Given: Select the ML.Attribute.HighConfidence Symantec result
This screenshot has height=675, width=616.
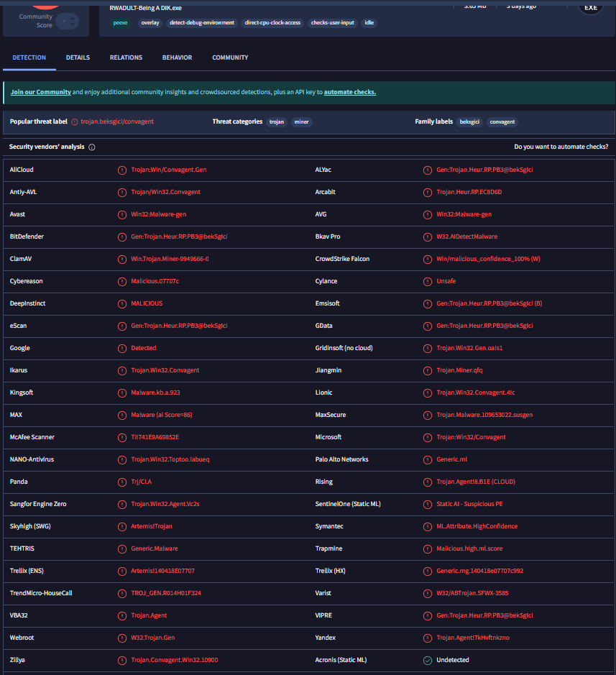Looking at the screenshot, I should click(477, 526).
